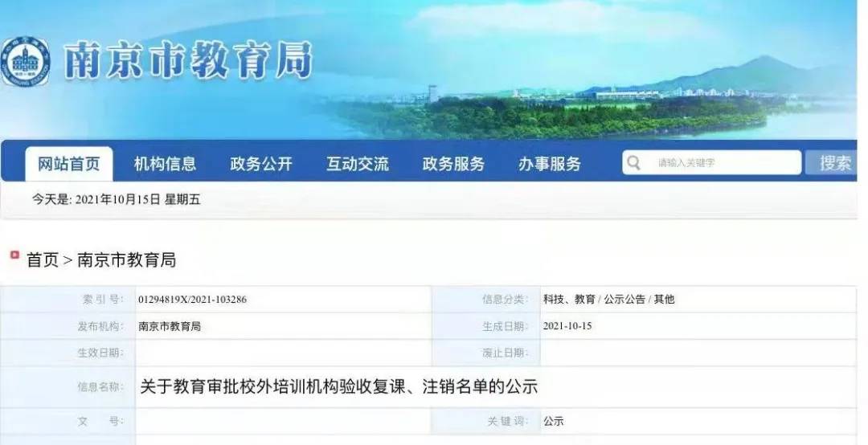Screen dimensions: 868x445
Task: Click the red breadcrumb marker icon
Action: point(15,255)
